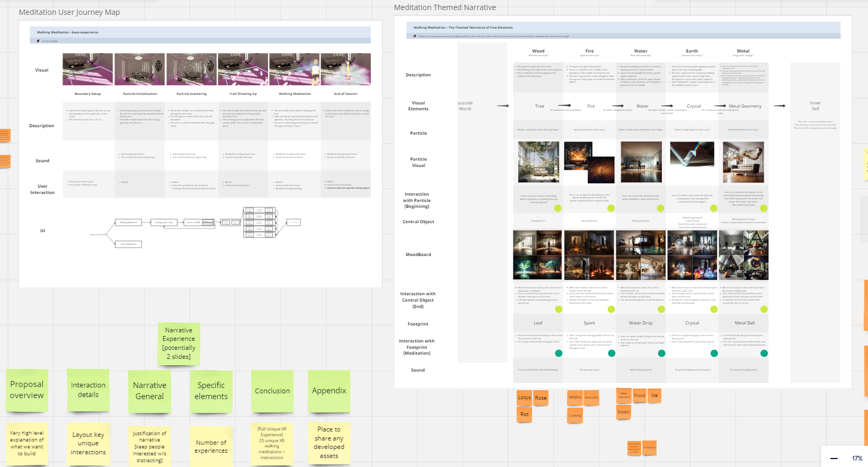Select the Meditation Themed Narrative frame title
This screenshot has width=868, height=467.
click(x=445, y=7)
